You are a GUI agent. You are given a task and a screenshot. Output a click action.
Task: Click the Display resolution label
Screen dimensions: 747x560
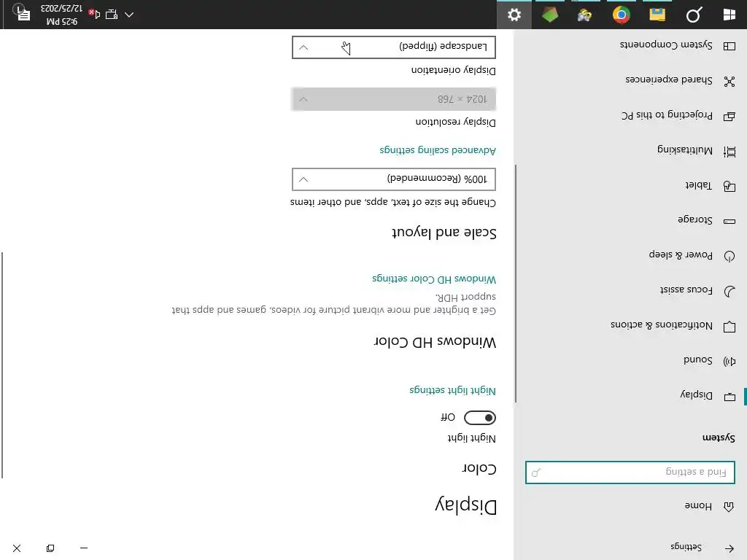(455, 122)
